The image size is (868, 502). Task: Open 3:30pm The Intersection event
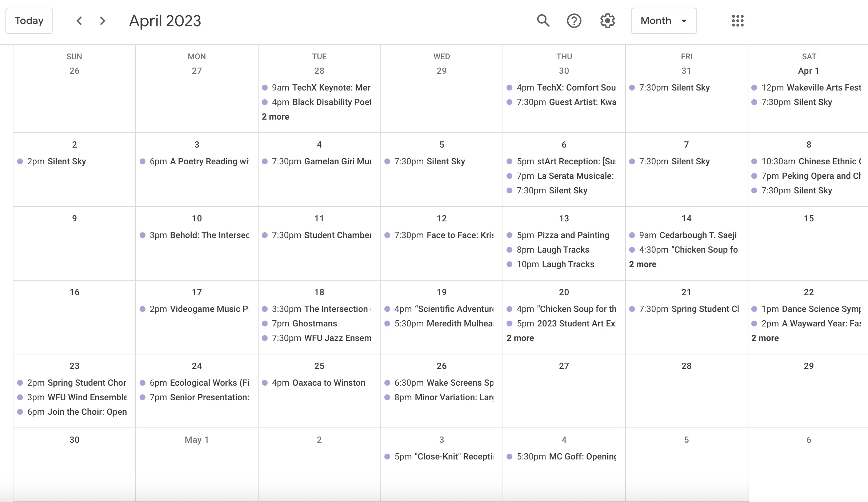pos(317,309)
